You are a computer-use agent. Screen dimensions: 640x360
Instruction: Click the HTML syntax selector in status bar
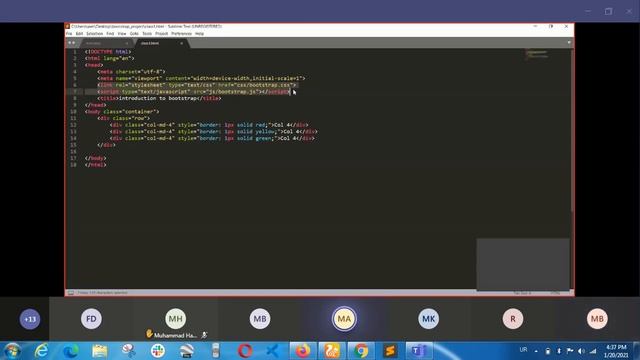click(555, 293)
